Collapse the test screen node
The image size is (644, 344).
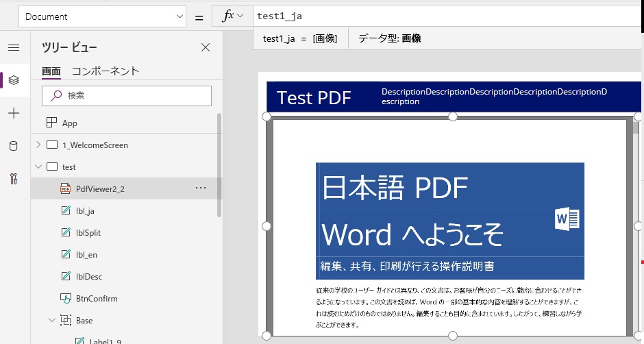[38, 167]
